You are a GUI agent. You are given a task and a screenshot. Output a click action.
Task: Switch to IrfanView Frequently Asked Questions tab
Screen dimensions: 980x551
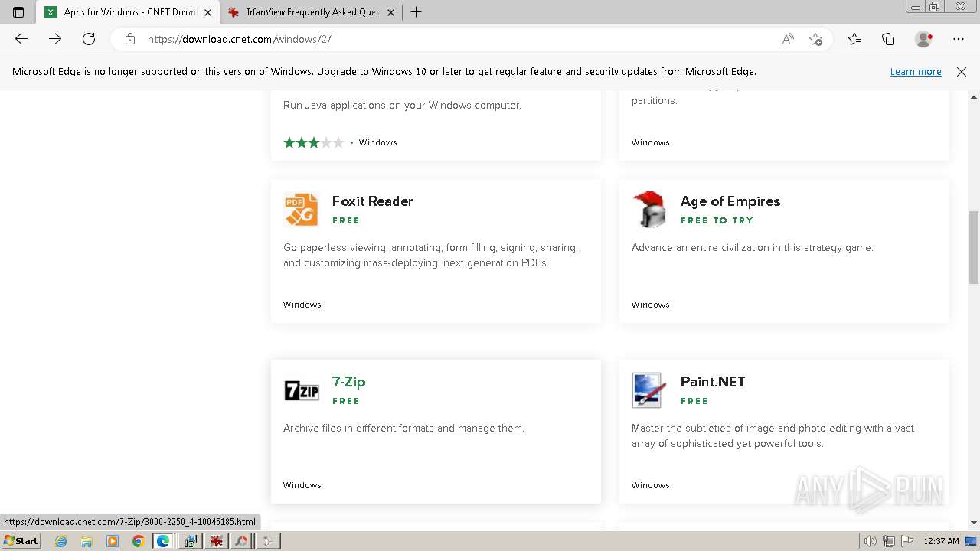(x=312, y=12)
